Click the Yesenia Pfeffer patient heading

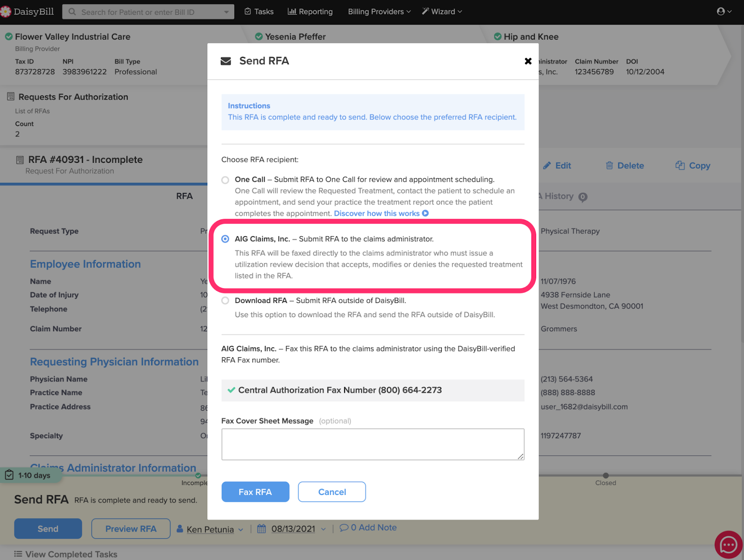295,36
